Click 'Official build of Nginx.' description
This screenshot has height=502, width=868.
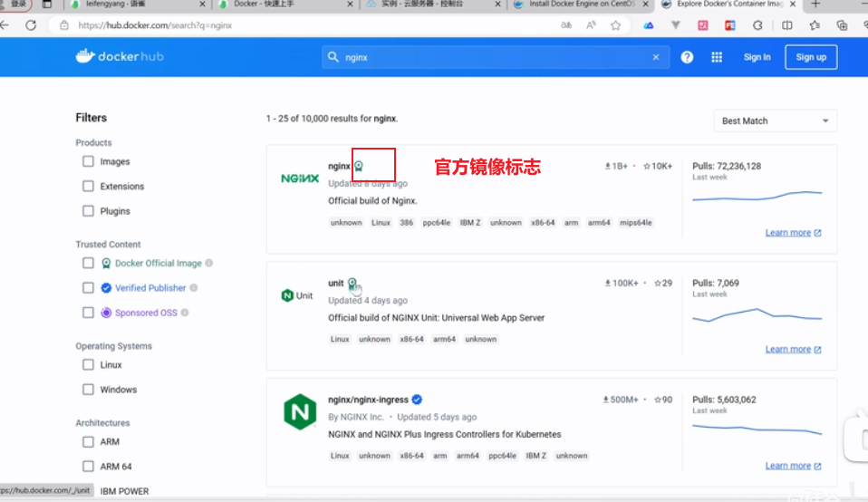(x=372, y=201)
